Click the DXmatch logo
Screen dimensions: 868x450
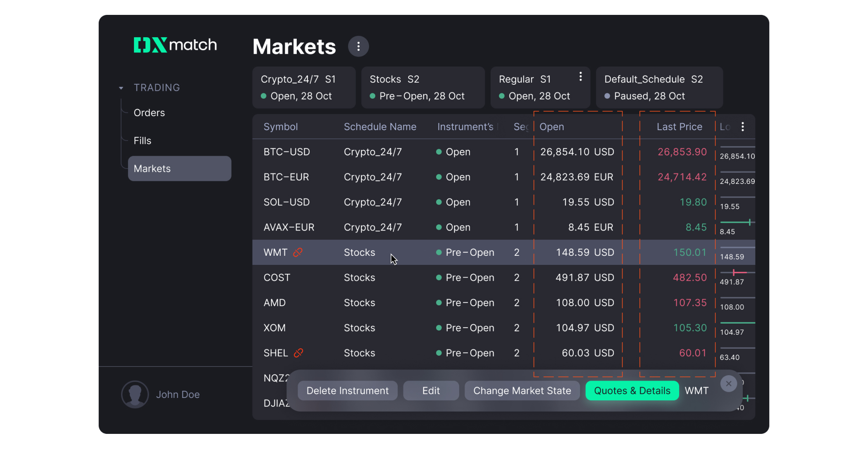[x=175, y=45]
